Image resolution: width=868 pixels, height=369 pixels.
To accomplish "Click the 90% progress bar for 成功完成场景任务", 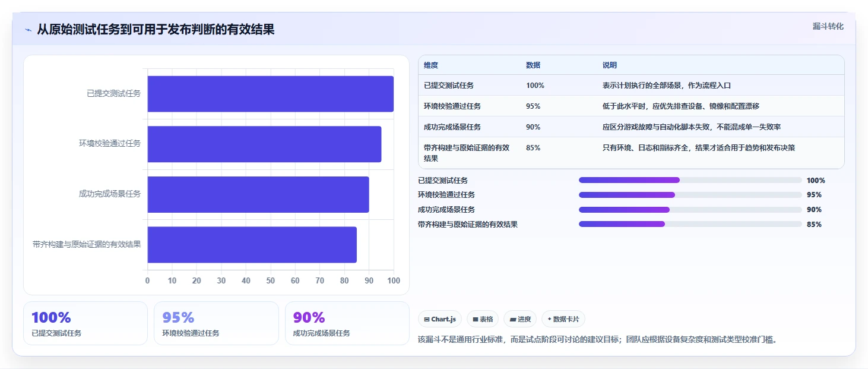I will (x=690, y=209).
